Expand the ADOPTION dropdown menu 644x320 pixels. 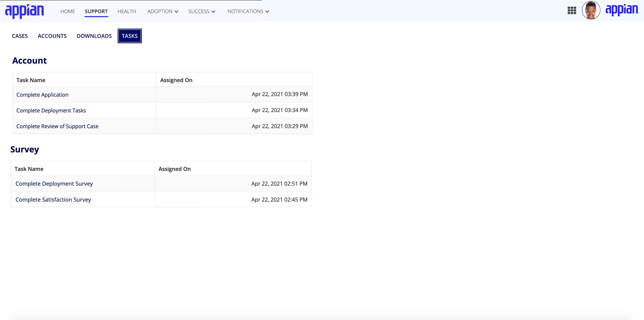pyautogui.click(x=163, y=12)
